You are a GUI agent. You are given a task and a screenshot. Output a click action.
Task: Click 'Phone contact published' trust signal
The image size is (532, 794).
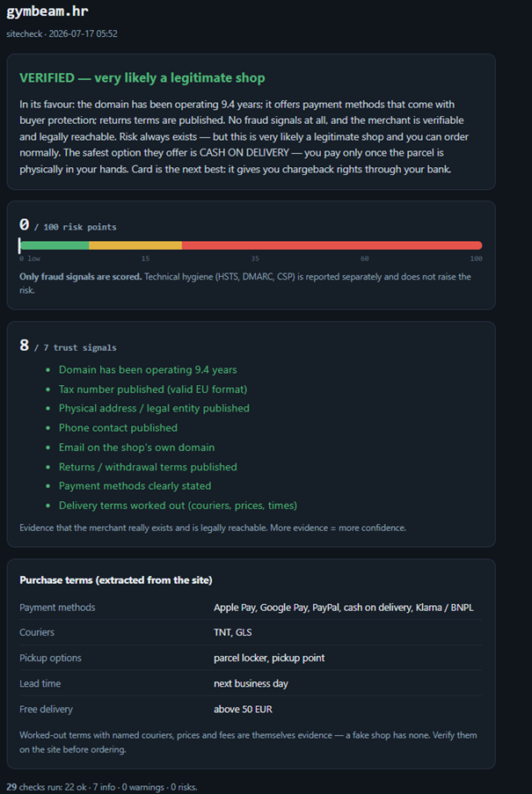[x=118, y=428]
